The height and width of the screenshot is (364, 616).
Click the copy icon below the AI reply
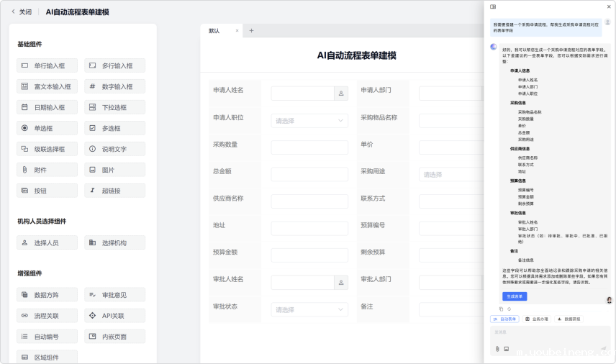tap(501, 309)
